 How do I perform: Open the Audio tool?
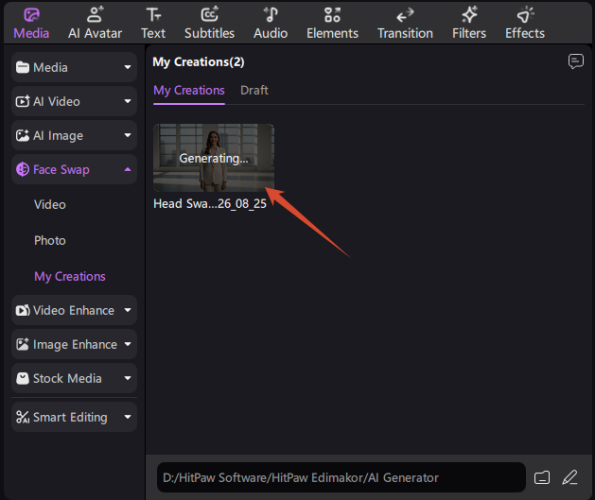pyautogui.click(x=271, y=24)
